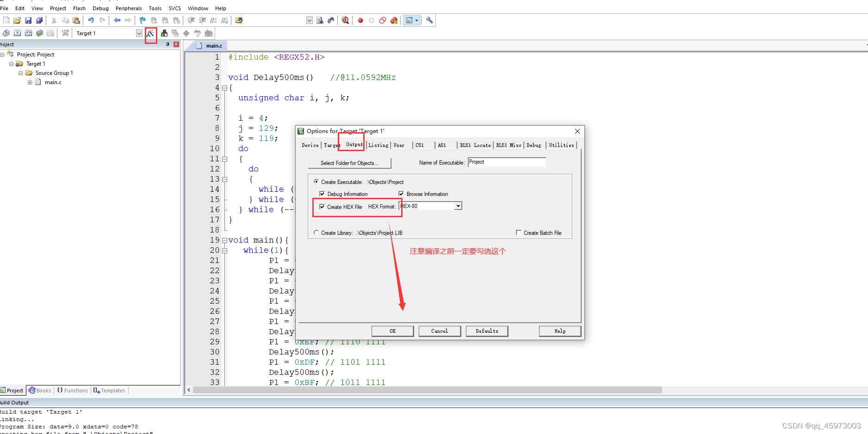Expand main.c tree node

tap(30, 82)
